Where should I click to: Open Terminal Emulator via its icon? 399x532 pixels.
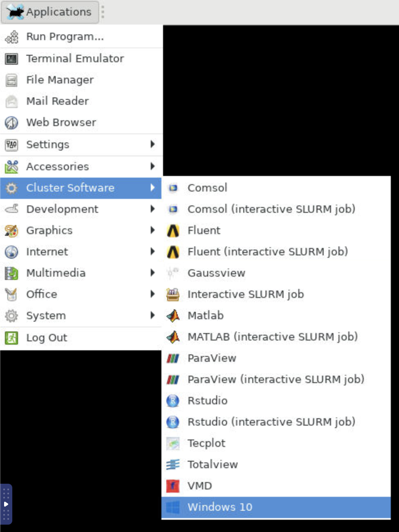point(11,59)
